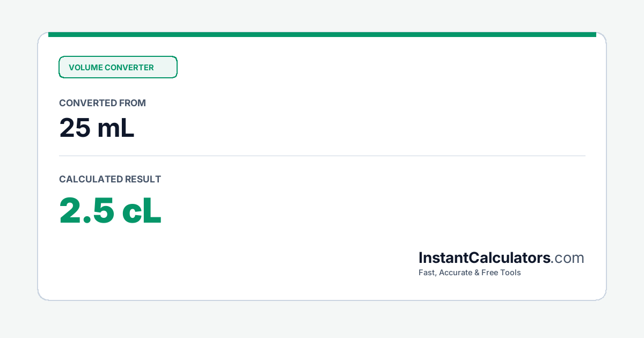Select the 25 mL source value
This screenshot has height=338, width=644.
point(97,128)
